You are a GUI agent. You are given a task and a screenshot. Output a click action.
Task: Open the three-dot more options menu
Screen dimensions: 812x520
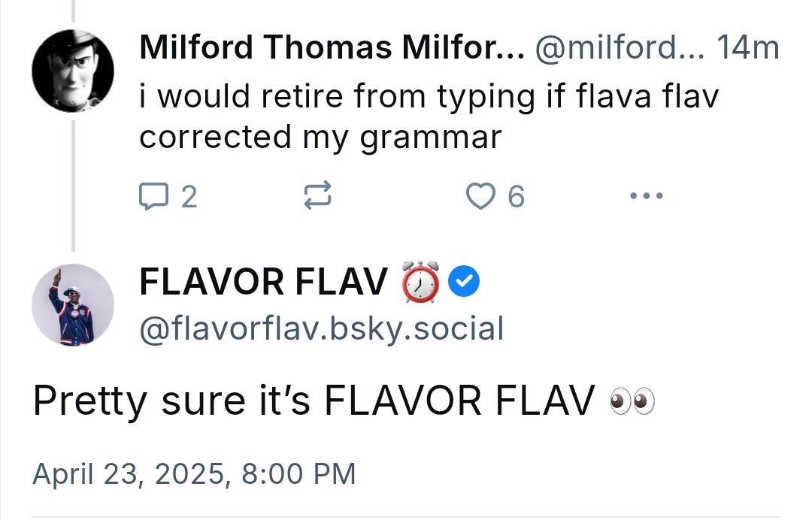(647, 196)
